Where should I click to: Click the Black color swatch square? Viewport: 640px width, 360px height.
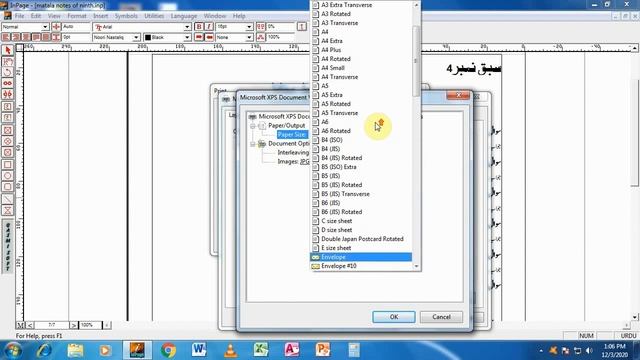point(148,38)
